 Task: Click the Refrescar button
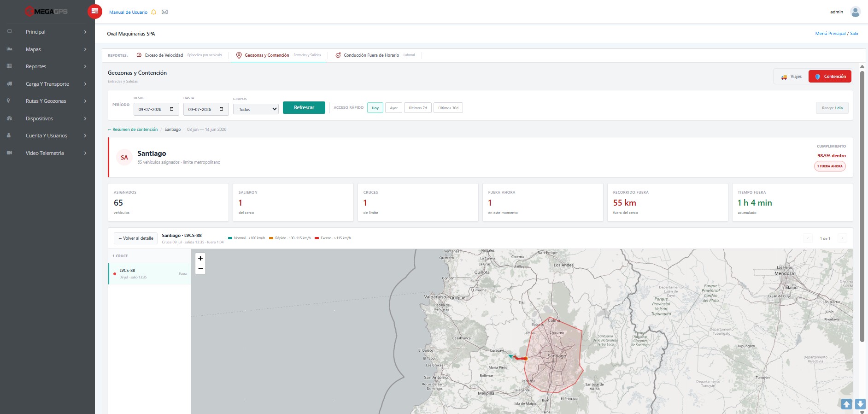coord(304,107)
